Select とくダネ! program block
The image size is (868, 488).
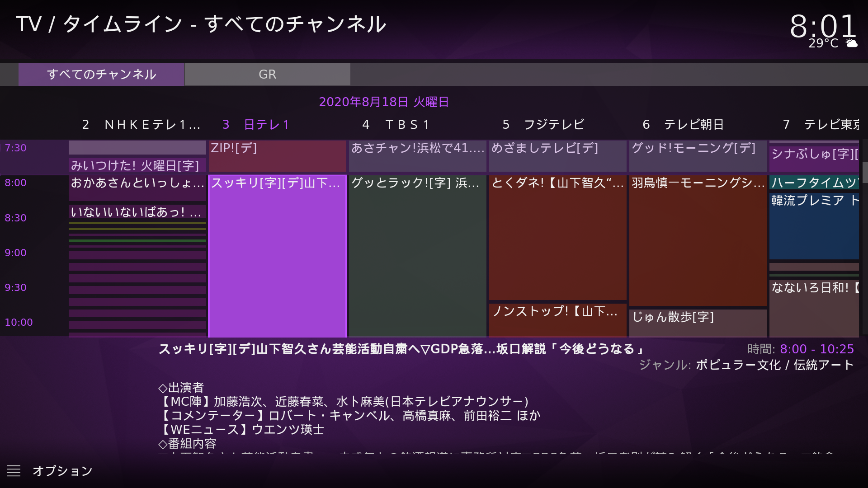coord(557,238)
